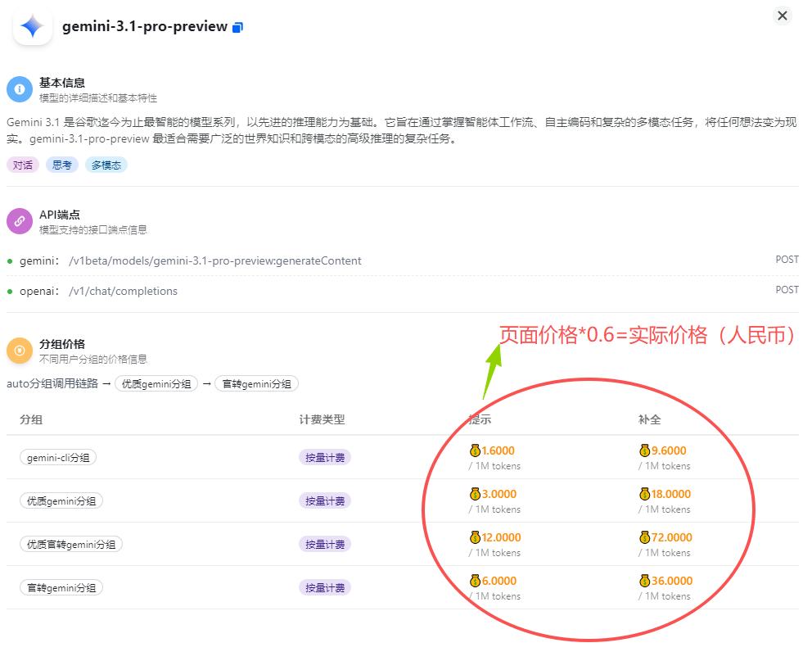The height and width of the screenshot is (661, 812).
Task: Click the 18.0000 completion price
Action: tap(671, 494)
